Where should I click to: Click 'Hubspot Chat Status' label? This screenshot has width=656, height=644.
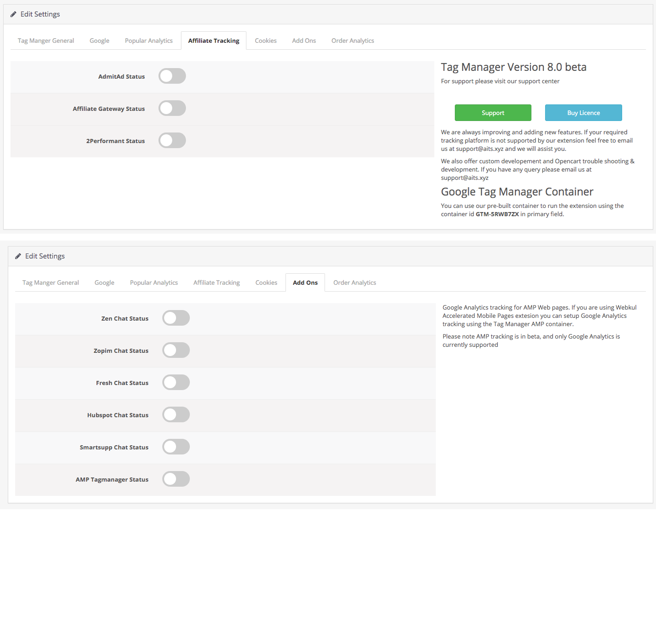[118, 415]
